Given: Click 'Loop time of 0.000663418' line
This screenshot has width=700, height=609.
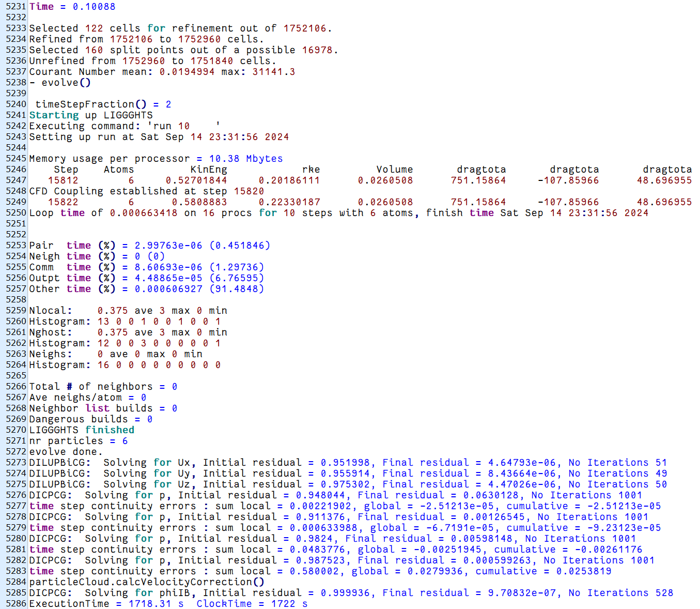Looking at the screenshot, I should [x=339, y=213].
